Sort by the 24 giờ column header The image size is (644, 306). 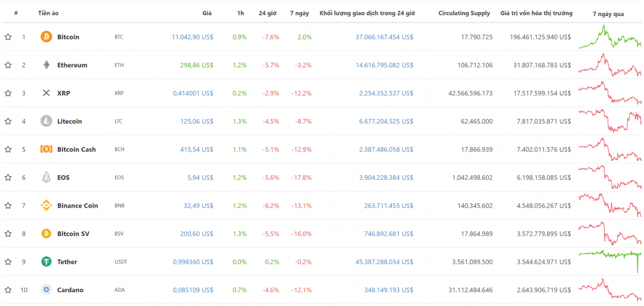point(267,13)
